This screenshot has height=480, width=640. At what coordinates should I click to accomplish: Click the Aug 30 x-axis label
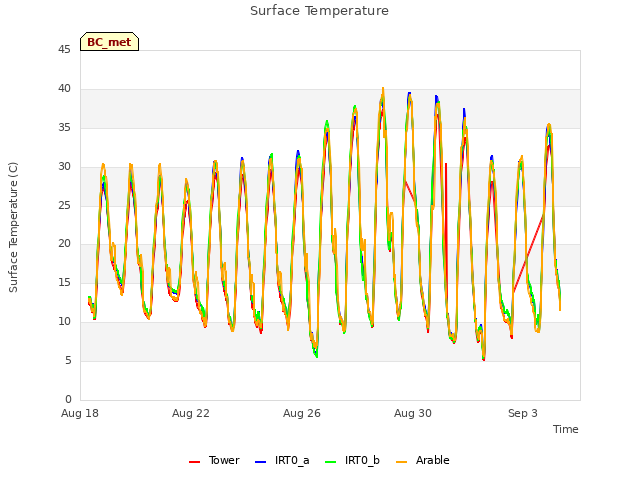(x=413, y=413)
